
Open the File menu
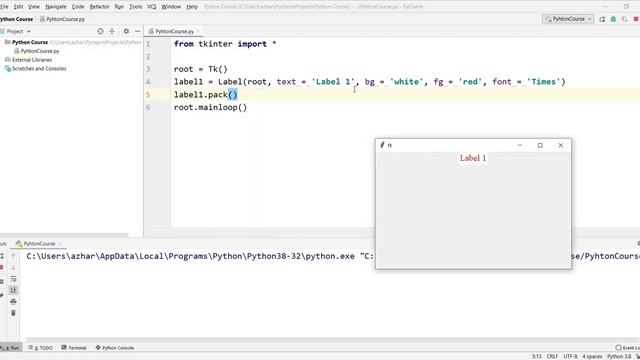(4, 7)
